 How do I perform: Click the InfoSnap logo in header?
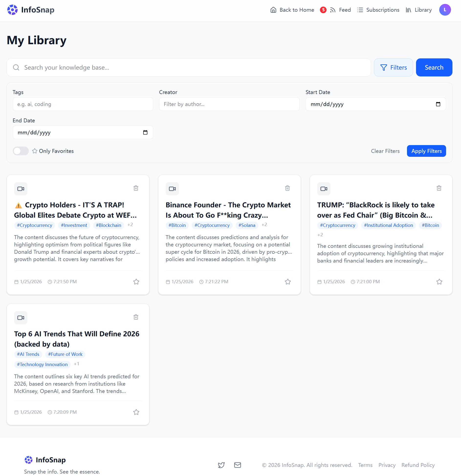click(x=31, y=10)
